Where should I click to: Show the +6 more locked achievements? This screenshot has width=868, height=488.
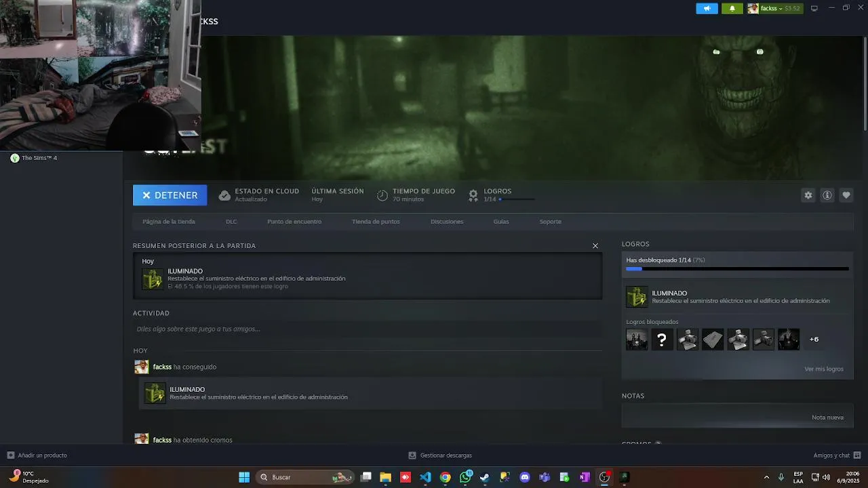(x=814, y=340)
